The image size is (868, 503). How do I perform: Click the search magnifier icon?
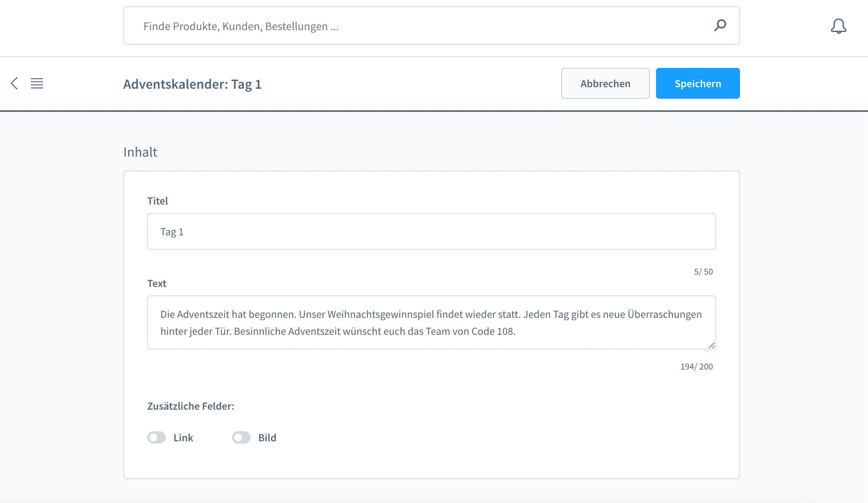point(720,25)
